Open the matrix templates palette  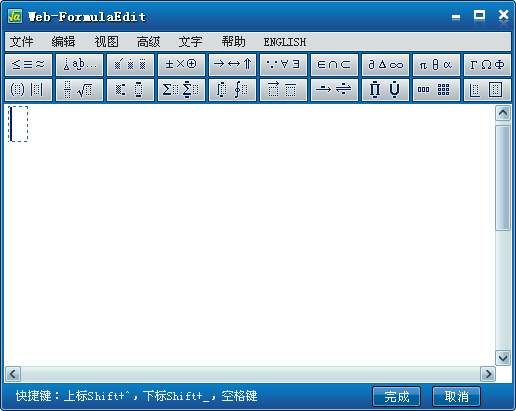coord(436,90)
